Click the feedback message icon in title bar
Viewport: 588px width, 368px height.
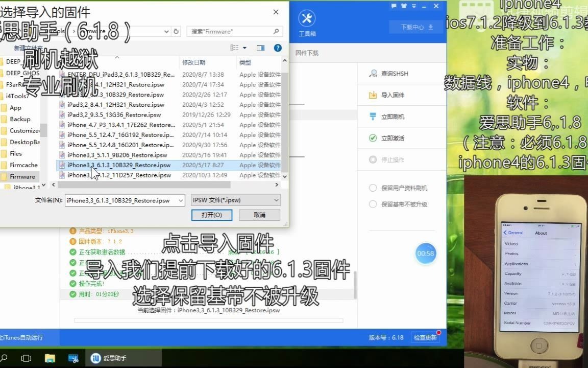pyautogui.click(x=394, y=6)
